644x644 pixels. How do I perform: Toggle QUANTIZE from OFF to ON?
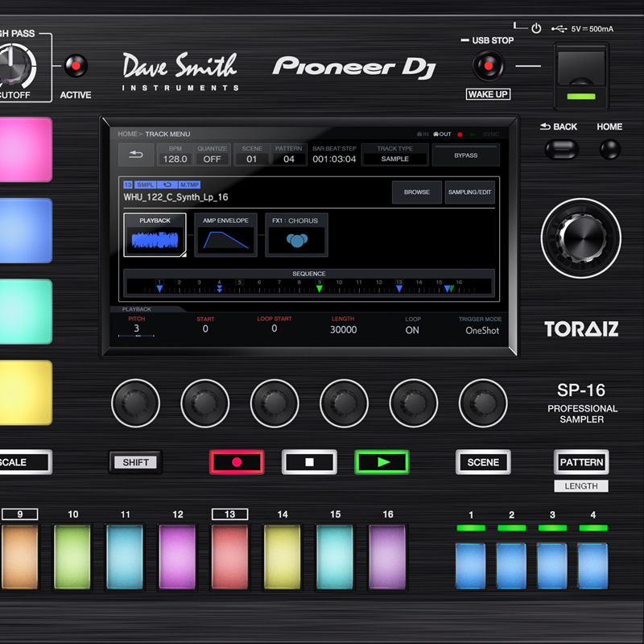(212, 155)
